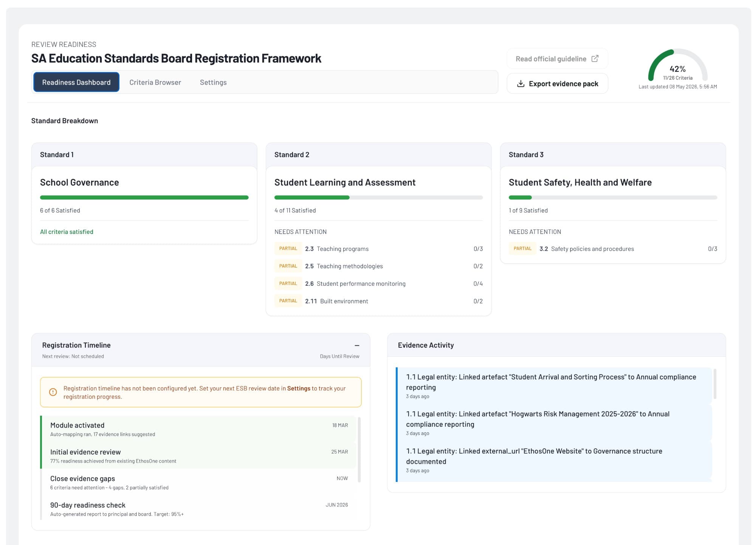Image resolution: width=756 pixels, height=545 pixels.
Task: Click the 11/26 Criteria label
Action: (x=678, y=78)
